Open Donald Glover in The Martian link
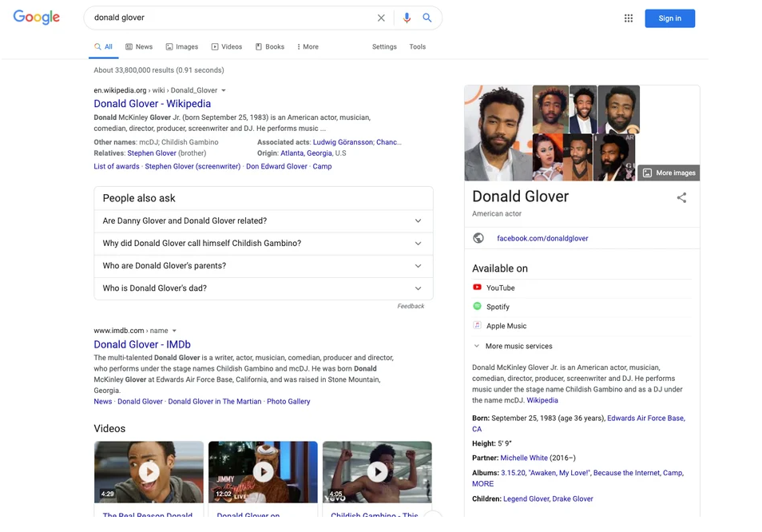The width and height of the screenshot is (762, 532). (214, 401)
